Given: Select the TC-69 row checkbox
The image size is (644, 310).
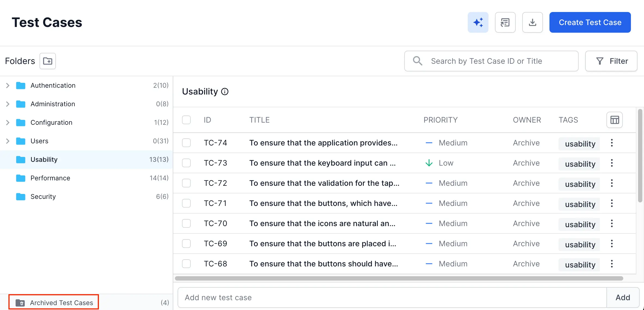Looking at the screenshot, I should coord(186,244).
